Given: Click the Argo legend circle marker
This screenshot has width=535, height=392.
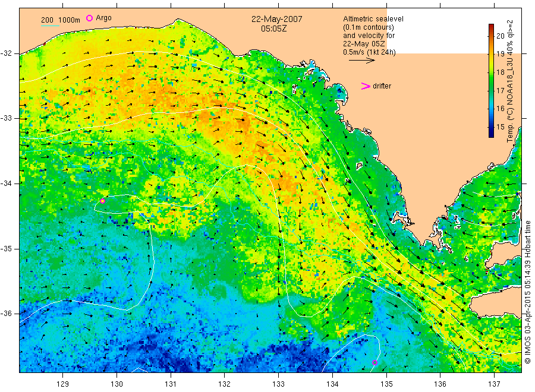Looking at the screenshot, I should click(x=89, y=18).
